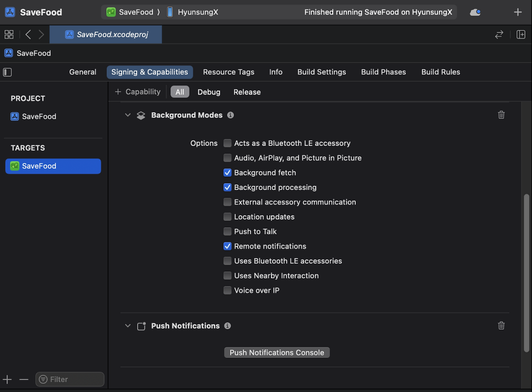Collapse the Background Modes section
Viewport: 532px width, 392px height.
click(x=128, y=115)
